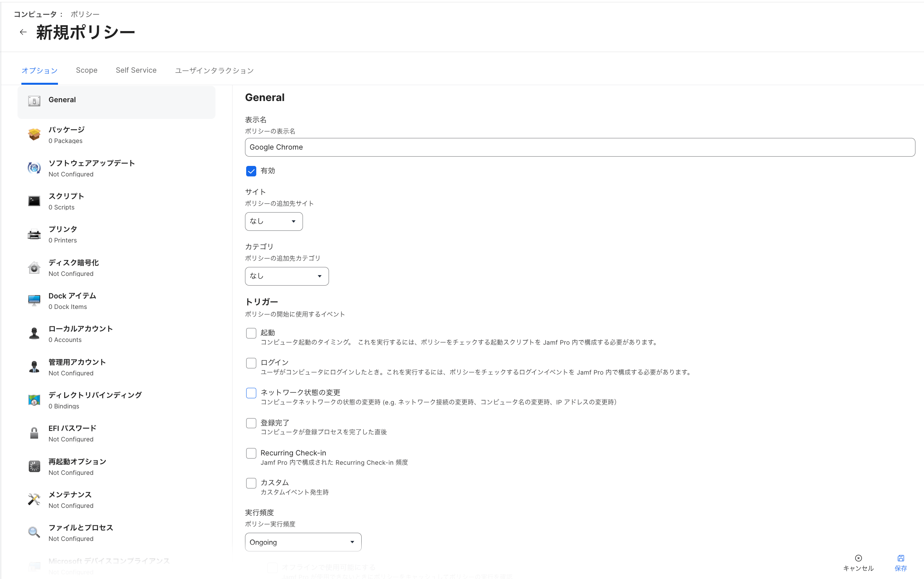Uncheck the 有効 checkbox
The width and height of the screenshot is (924, 579).
(251, 171)
